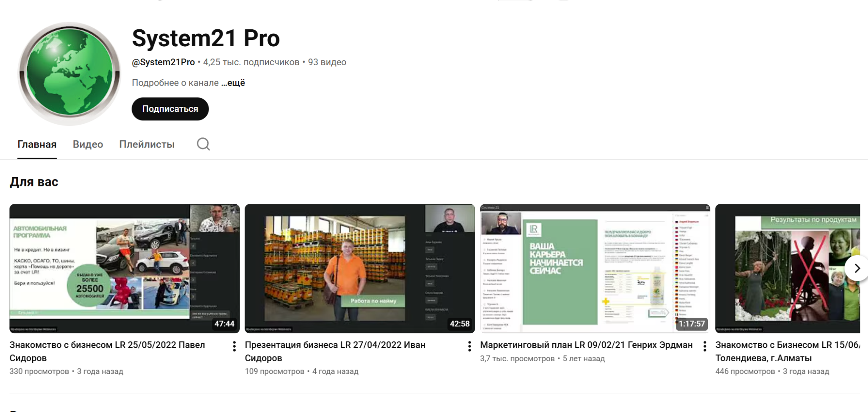This screenshot has height=412, width=868.
Task: Open Презентация бизнеса LR 27/04/2022 title link
Action: pos(335,351)
